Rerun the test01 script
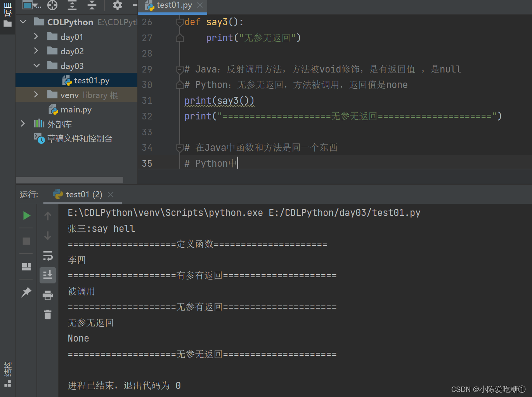 click(x=26, y=216)
